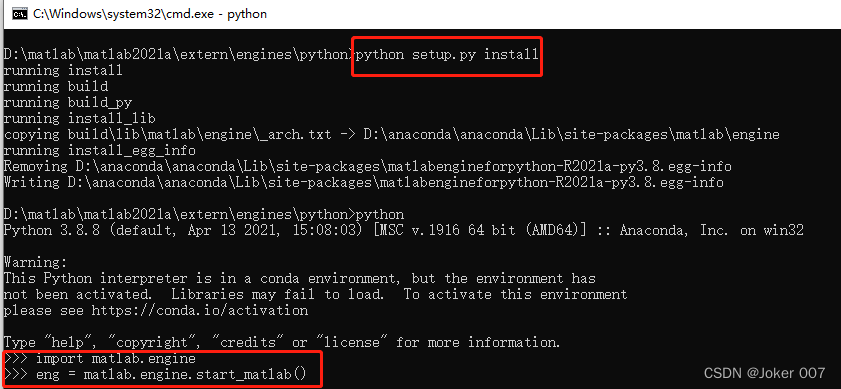This screenshot has width=841, height=389.
Task: Click the highlighted 'python setup.py install' command
Action: [447, 54]
